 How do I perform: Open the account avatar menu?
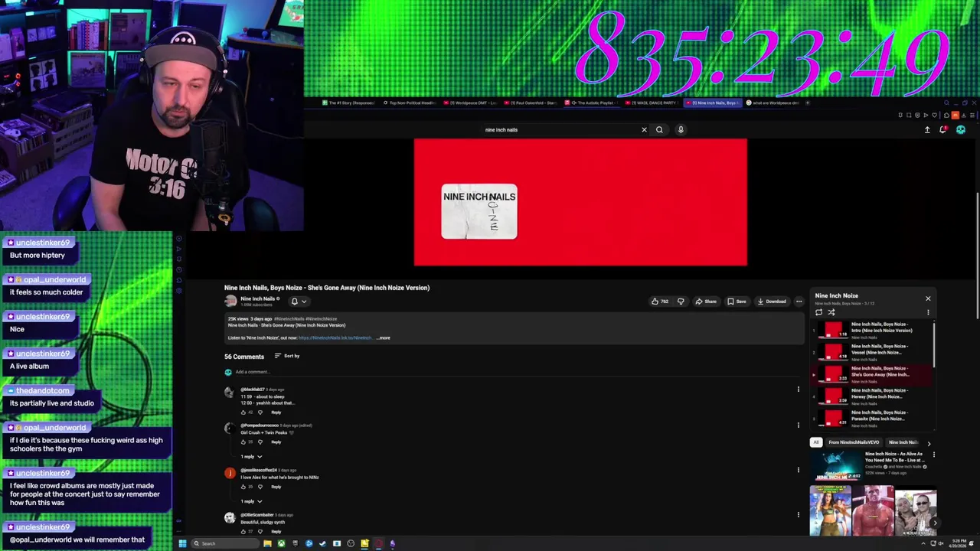(961, 129)
